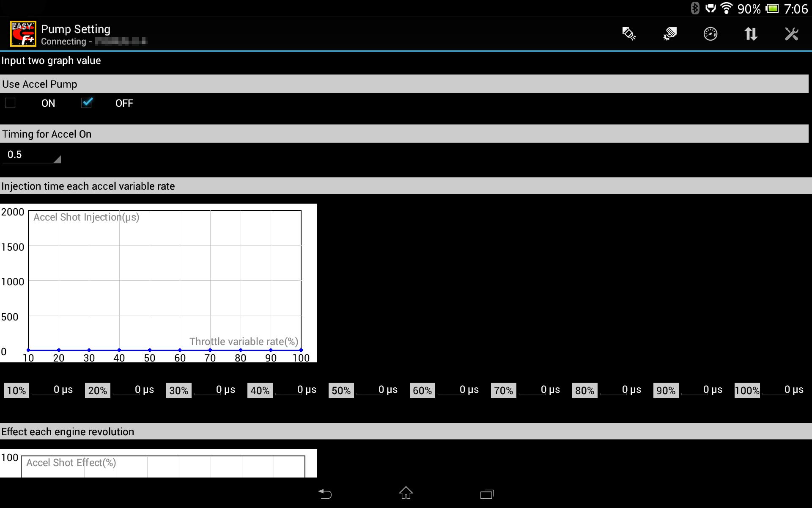Tap the 7:06 clock in status bar
The width and height of the screenshot is (812, 508).
[x=796, y=9]
